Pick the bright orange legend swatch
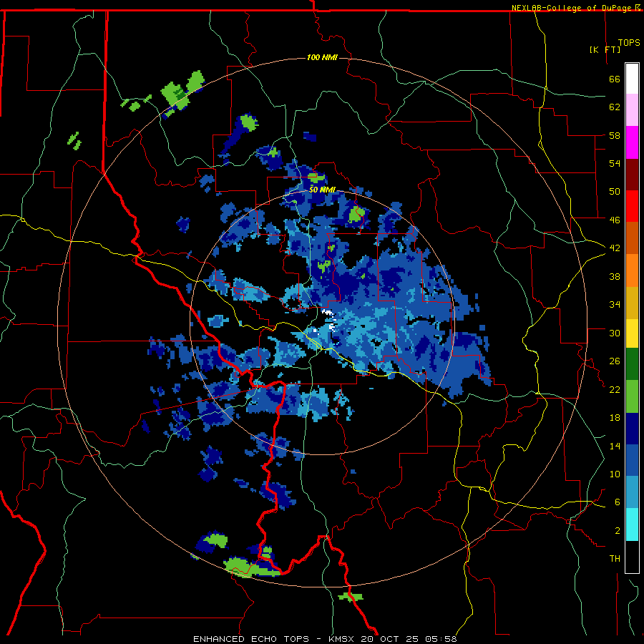 coord(632,270)
